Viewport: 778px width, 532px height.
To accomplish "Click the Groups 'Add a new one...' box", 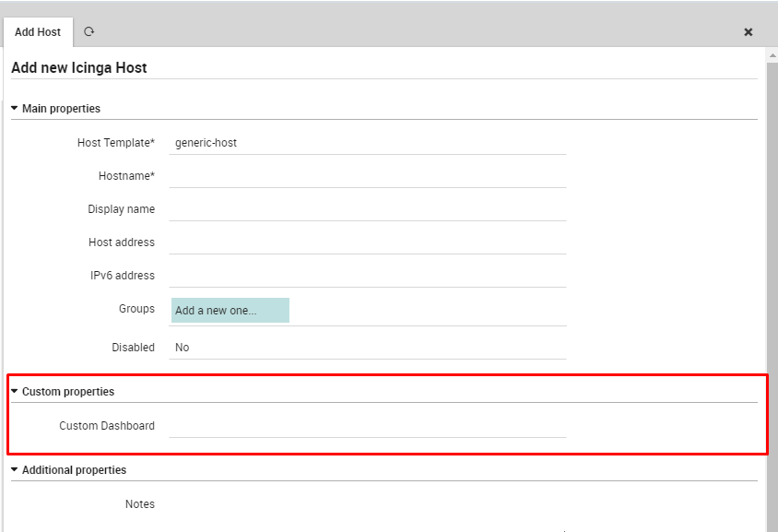I will (x=230, y=311).
